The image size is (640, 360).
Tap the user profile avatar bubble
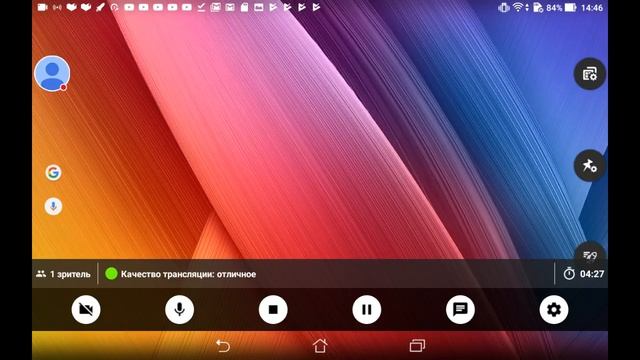pos(52,73)
